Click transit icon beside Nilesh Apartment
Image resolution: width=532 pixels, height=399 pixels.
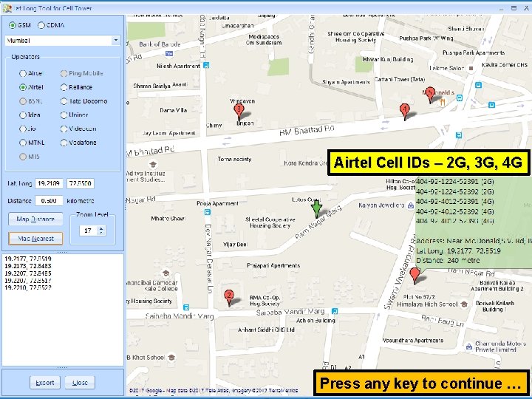(206, 65)
